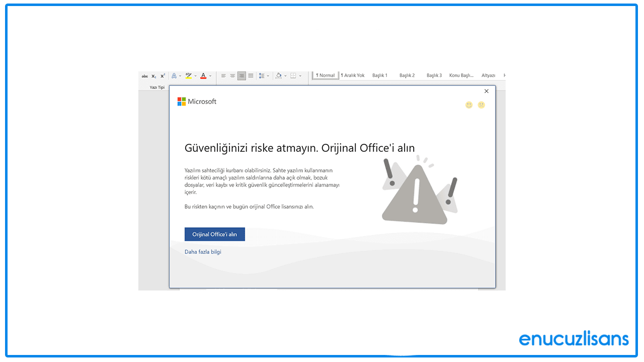
Task: Close the Microsoft warning dialog
Action: pos(487,91)
